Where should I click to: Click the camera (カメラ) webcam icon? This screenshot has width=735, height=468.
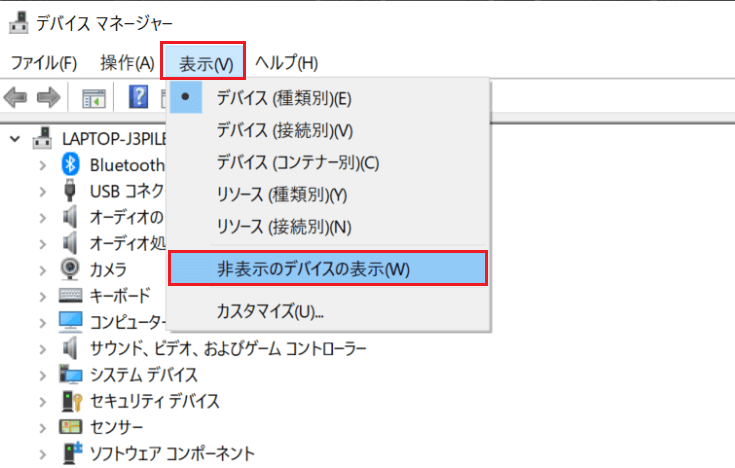point(70,269)
